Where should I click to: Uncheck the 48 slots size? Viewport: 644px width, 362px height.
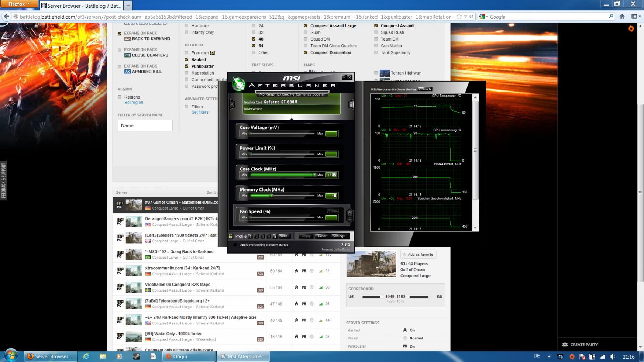tap(254, 39)
